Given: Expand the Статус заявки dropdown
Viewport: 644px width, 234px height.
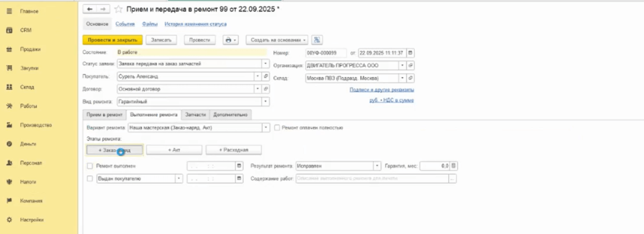Looking at the screenshot, I should pyautogui.click(x=265, y=64).
